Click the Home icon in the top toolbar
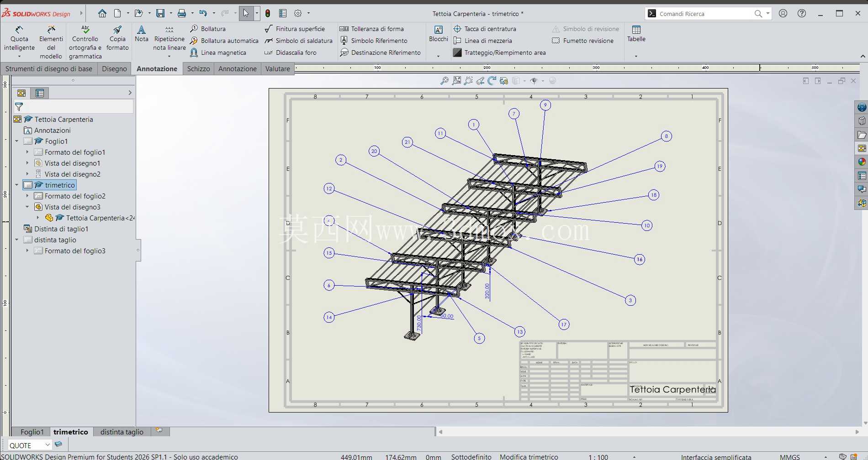Image resolution: width=868 pixels, height=460 pixels. tap(102, 13)
